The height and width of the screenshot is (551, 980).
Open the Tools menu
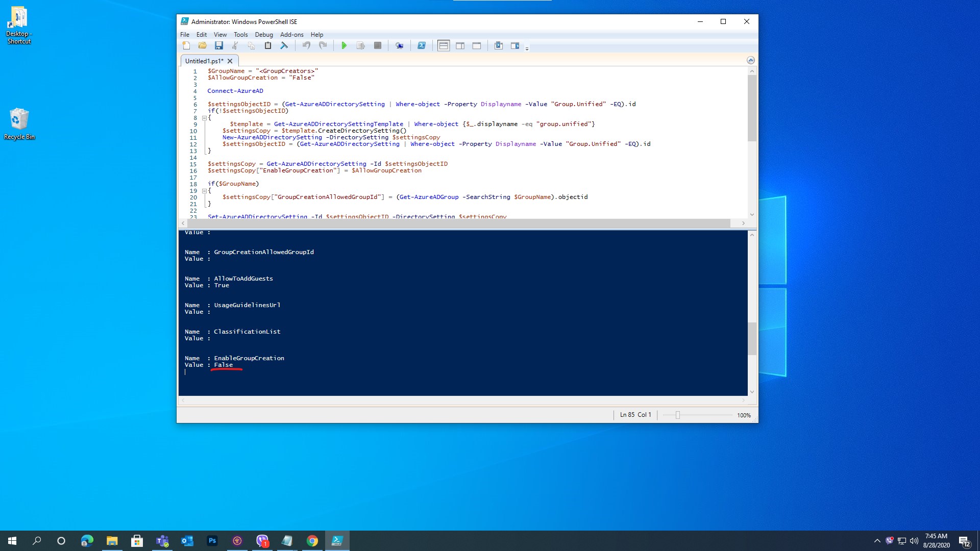point(240,35)
